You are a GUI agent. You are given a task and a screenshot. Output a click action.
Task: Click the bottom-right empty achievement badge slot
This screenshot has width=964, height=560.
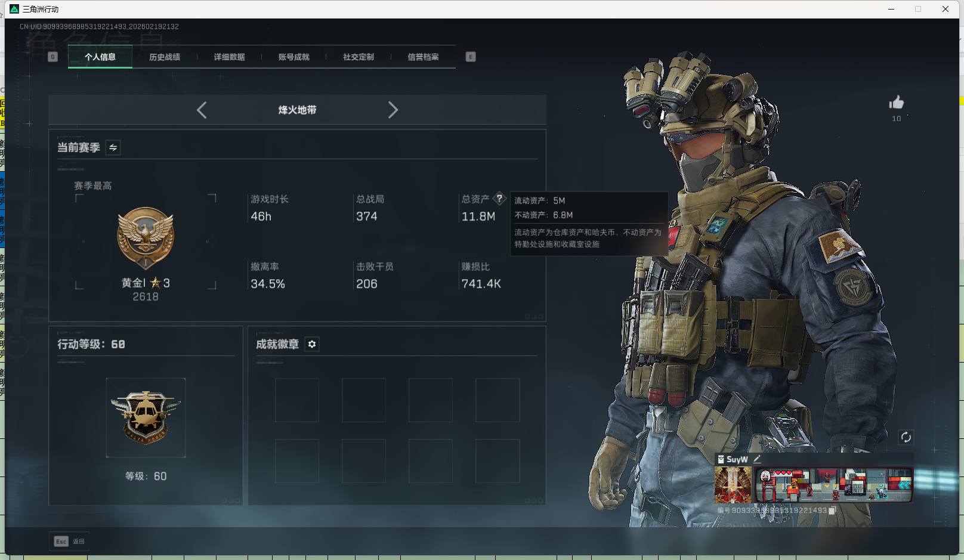click(x=498, y=461)
